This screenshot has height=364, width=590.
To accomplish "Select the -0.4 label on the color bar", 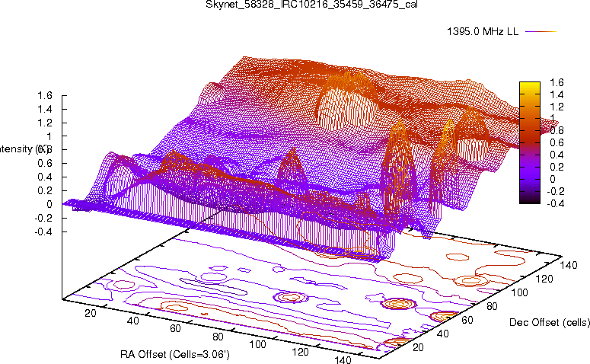I will (555, 203).
